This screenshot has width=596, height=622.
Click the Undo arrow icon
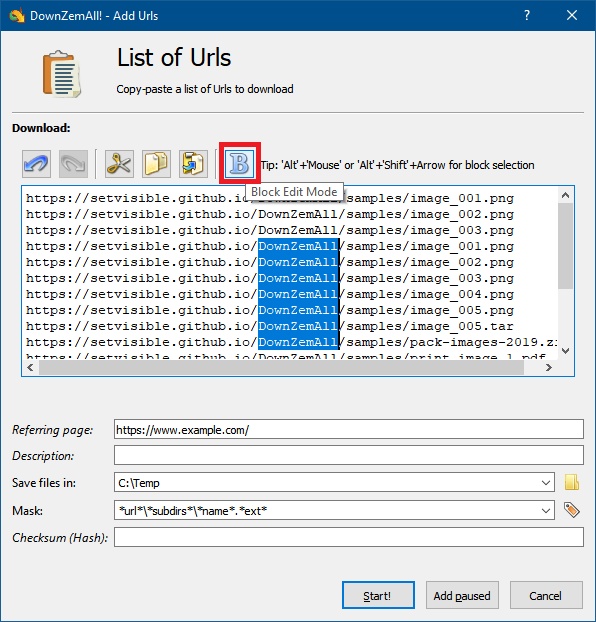(x=36, y=164)
